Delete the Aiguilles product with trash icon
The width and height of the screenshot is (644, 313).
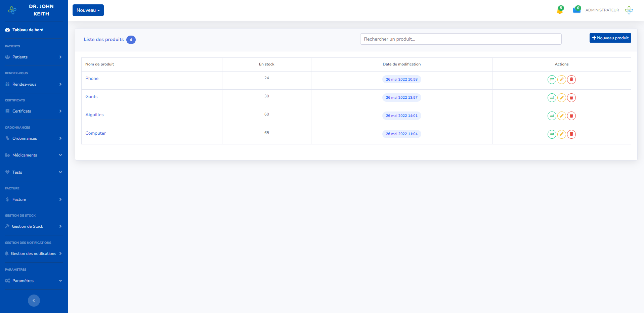(571, 116)
